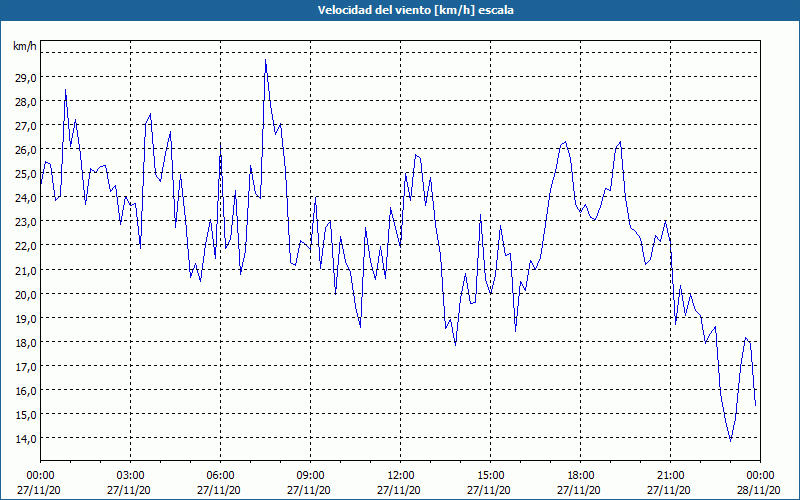Click the 19,0 value on the y-axis

pyautogui.click(x=26, y=318)
